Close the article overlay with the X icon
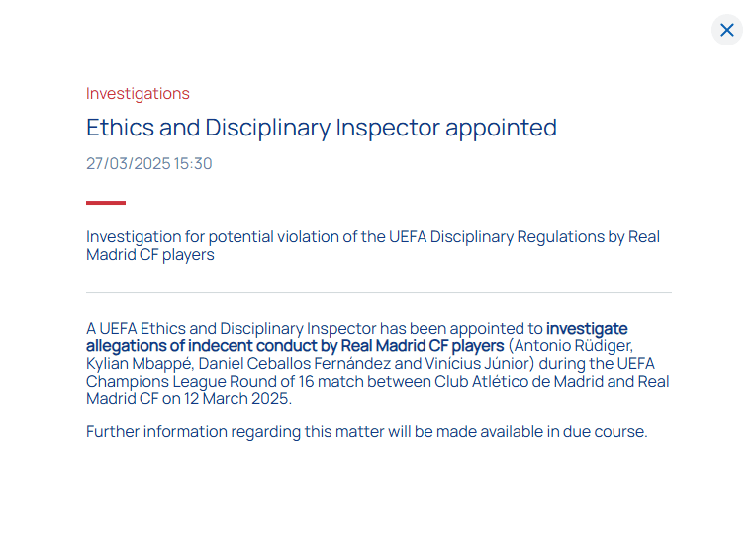 pos(726,30)
